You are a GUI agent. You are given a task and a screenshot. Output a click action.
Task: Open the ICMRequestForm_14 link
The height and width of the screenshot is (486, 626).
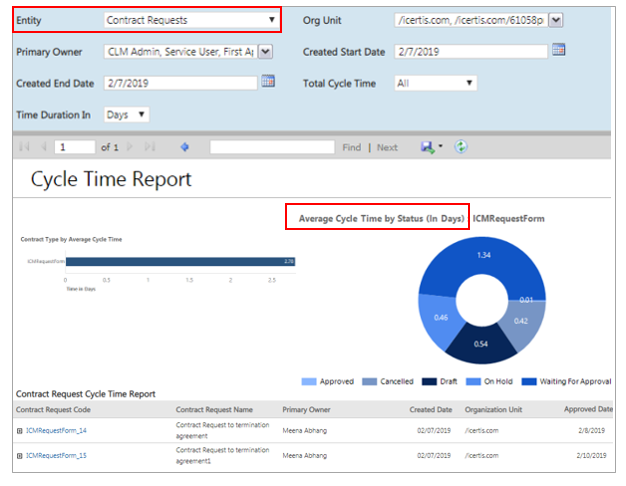pos(57,429)
